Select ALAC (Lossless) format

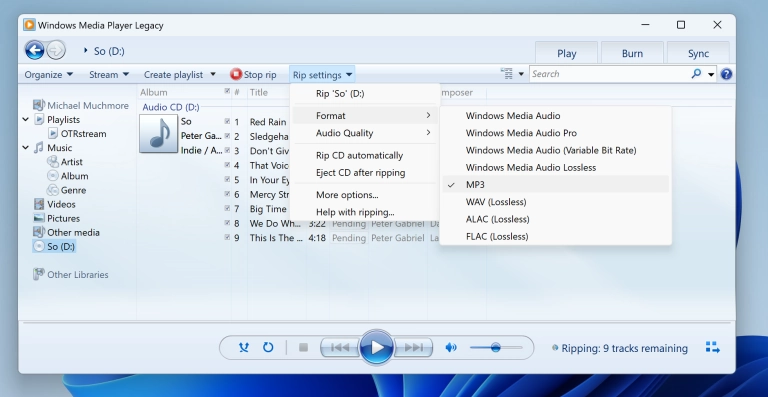pyautogui.click(x=555, y=219)
